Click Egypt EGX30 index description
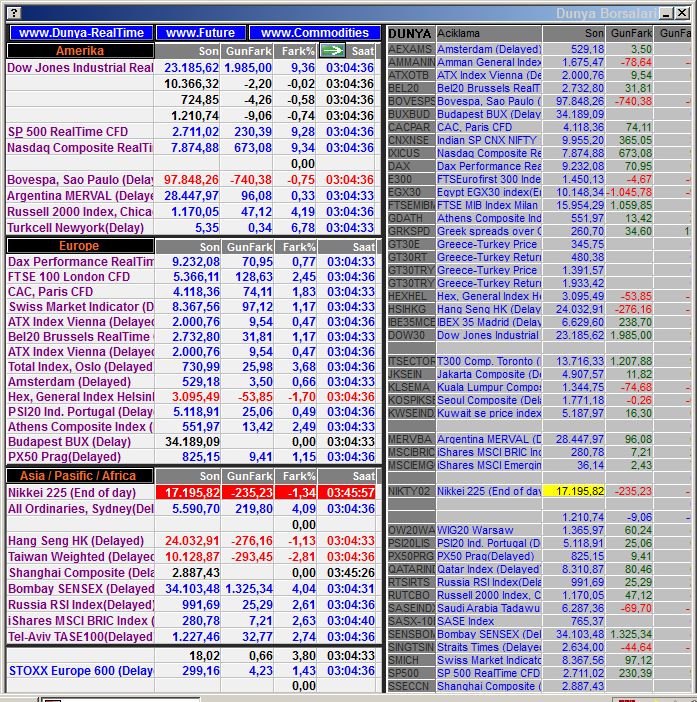 [488, 192]
